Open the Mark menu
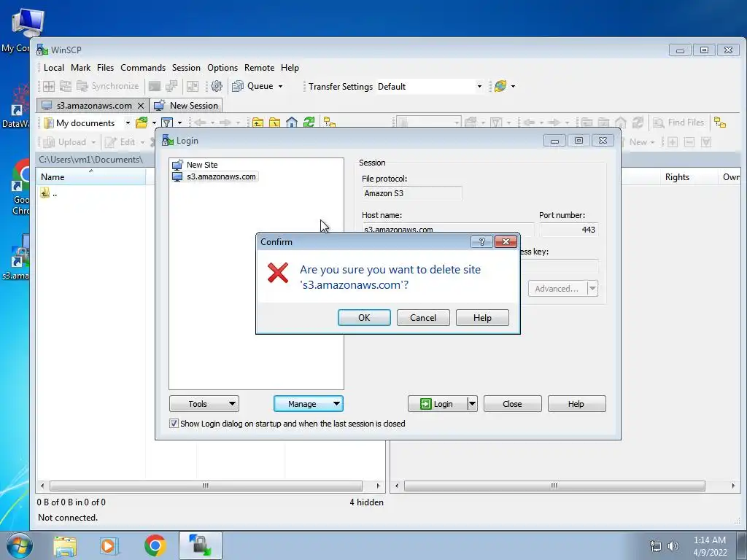747x560 pixels. [80, 68]
